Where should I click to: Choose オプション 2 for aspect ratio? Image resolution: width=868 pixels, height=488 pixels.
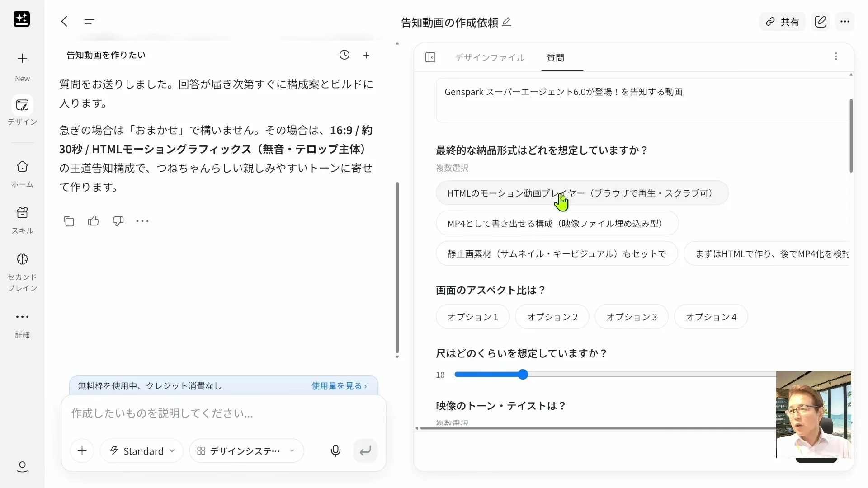click(552, 317)
